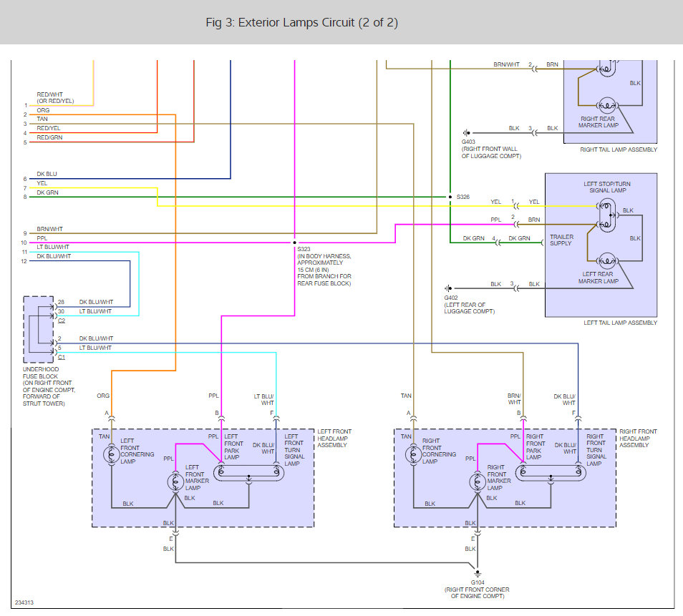Click the G403 ground symbol
Image resolution: width=683 pixels, height=616 pixels.
click(x=467, y=133)
